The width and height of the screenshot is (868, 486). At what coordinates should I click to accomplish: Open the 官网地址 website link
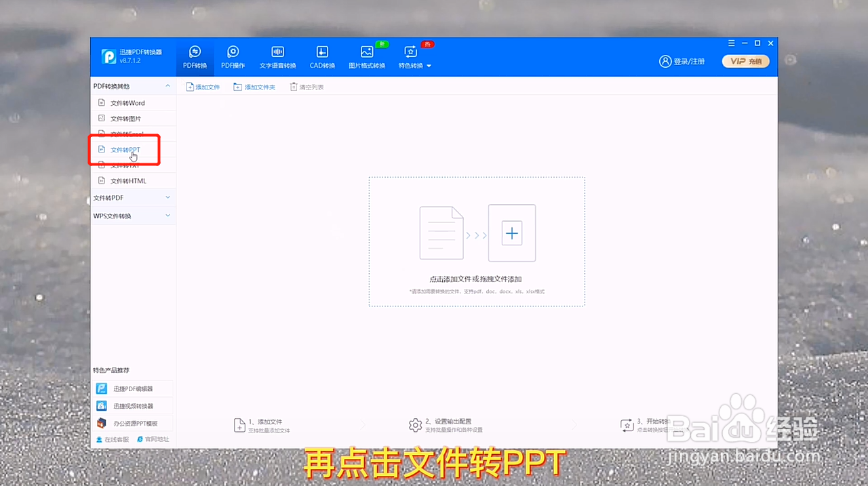coord(153,439)
